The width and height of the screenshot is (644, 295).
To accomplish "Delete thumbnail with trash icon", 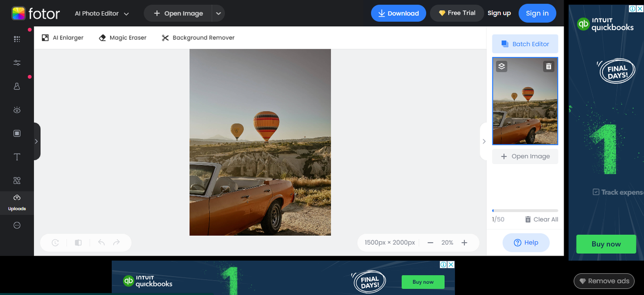I will pos(549,66).
